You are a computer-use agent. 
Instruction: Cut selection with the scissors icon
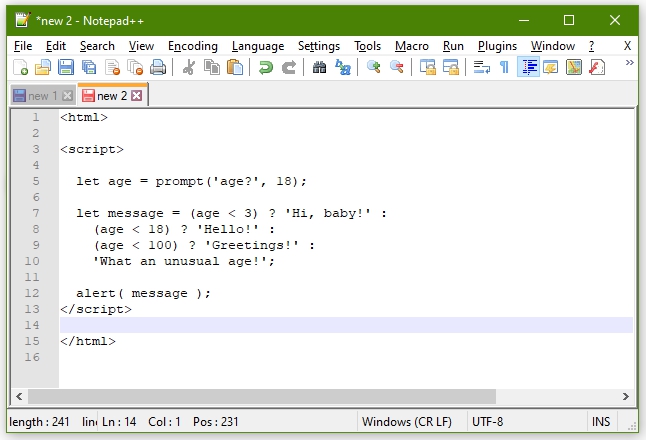click(x=189, y=67)
